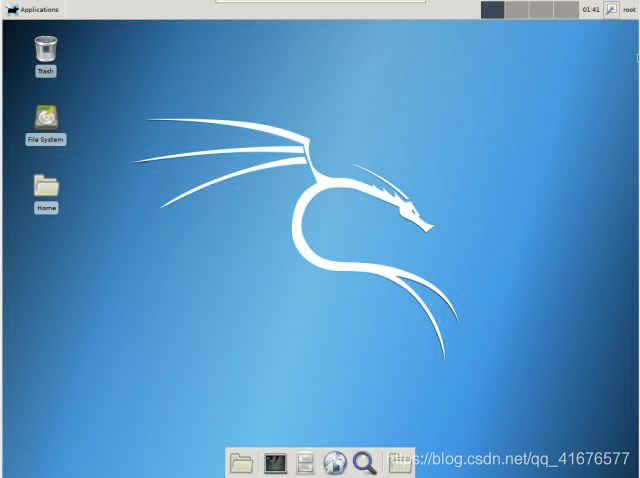Open the magnifying glass application finder
The width and height of the screenshot is (640, 478).
pos(364,463)
